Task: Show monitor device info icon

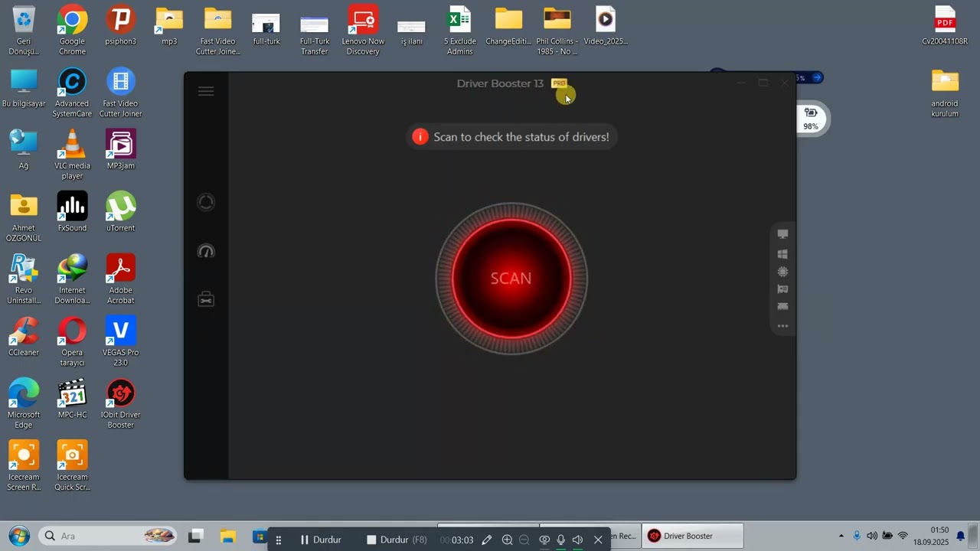Action: click(782, 234)
